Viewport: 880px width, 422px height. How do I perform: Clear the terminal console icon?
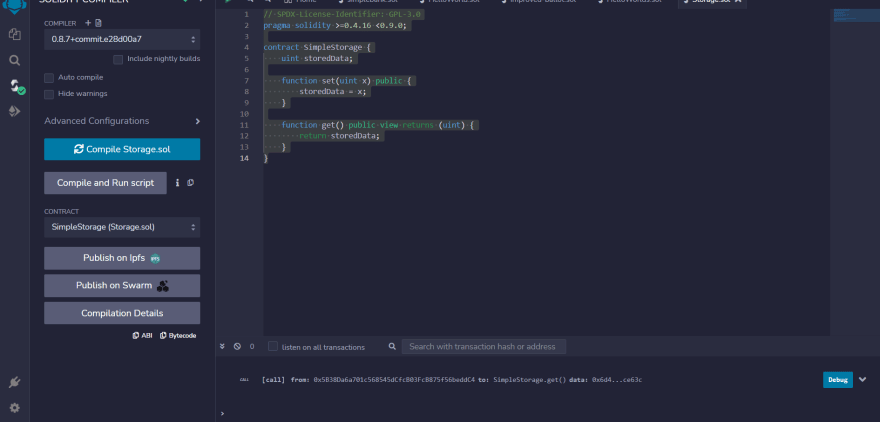237,347
